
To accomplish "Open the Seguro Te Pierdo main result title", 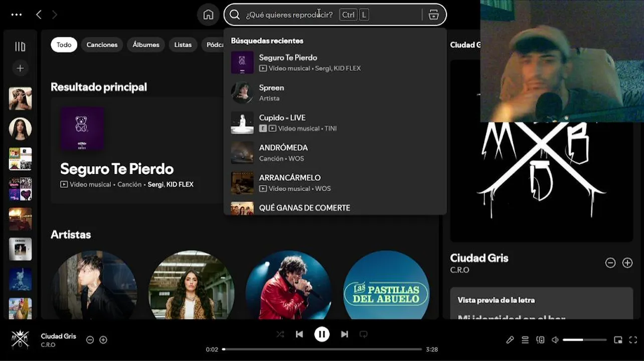I will click(117, 168).
